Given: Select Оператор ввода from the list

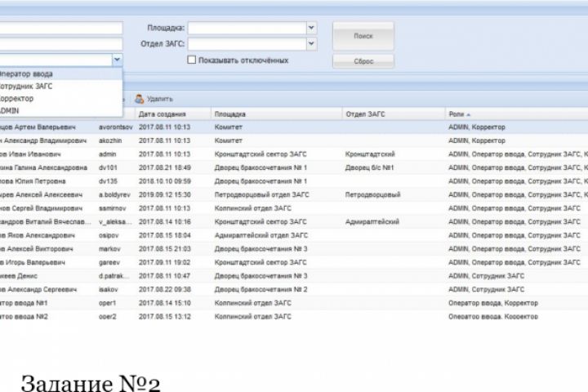Looking at the screenshot, I should (x=61, y=73).
